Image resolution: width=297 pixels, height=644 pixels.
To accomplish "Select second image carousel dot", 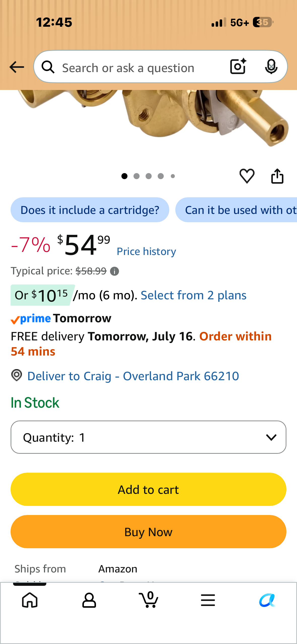I will [137, 176].
